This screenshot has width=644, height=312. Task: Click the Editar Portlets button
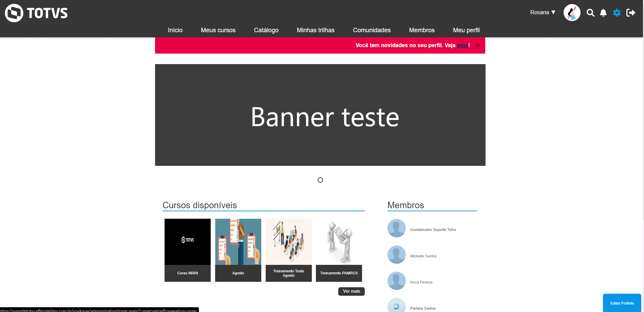[x=622, y=303]
